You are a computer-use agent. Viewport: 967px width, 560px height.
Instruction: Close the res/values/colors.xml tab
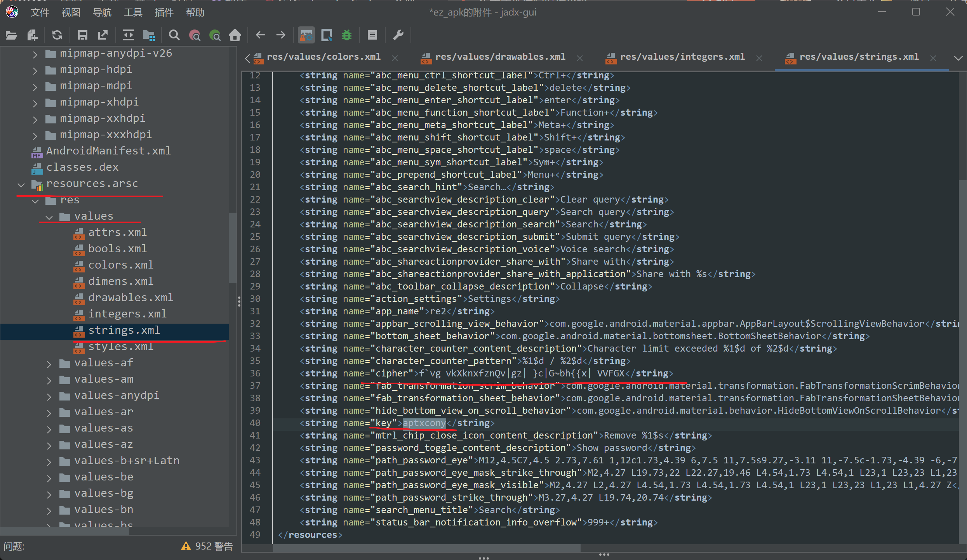395,58
